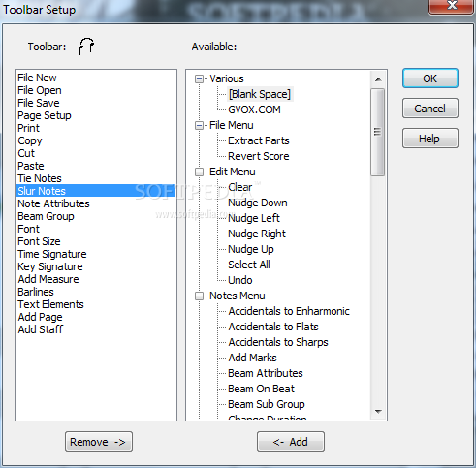Click the <- Add button
This screenshot has width=476, height=468.
pyautogui.click(x=291, y=441)
